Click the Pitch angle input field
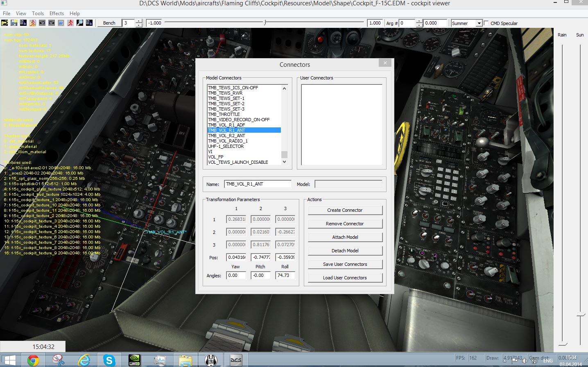 [x=261, y=275]
